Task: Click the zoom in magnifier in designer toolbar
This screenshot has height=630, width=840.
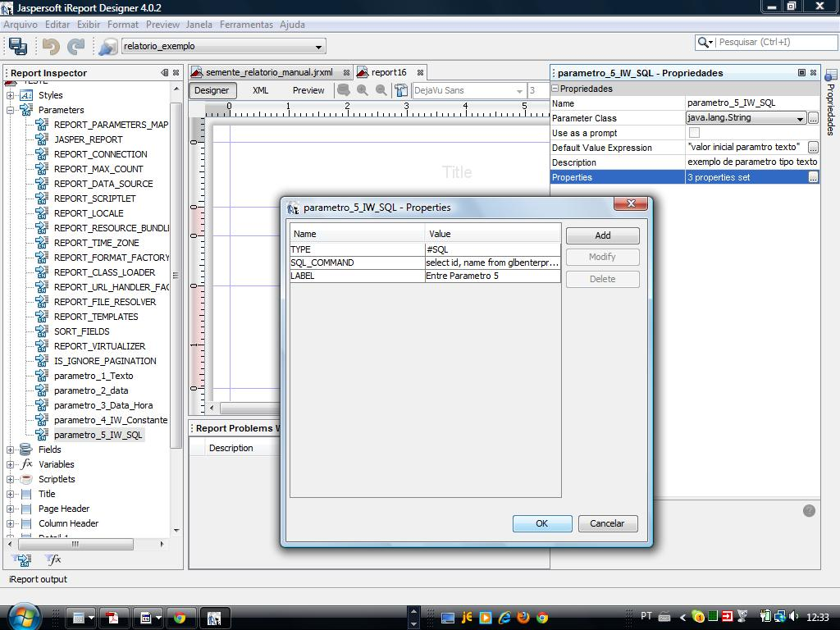Action: 363,90
